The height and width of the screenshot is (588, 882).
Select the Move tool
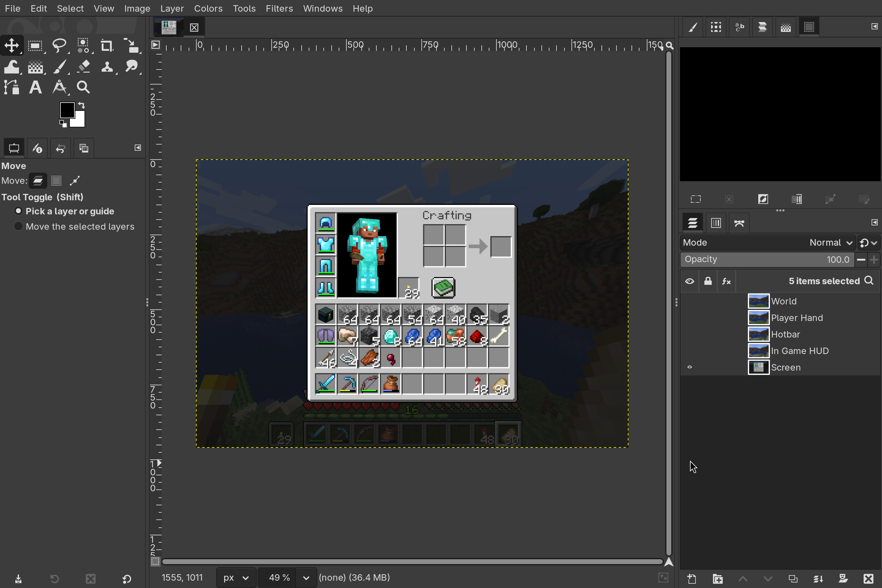click(11, 45)
